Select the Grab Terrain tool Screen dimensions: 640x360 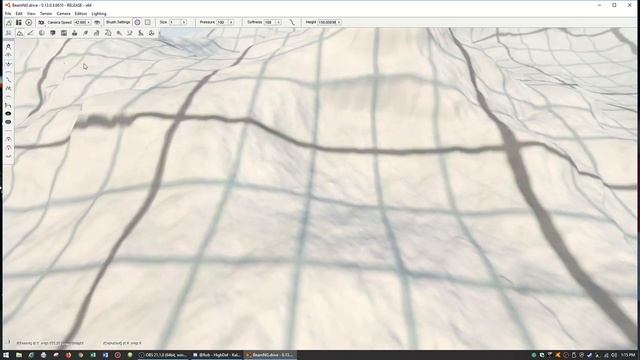8,47
